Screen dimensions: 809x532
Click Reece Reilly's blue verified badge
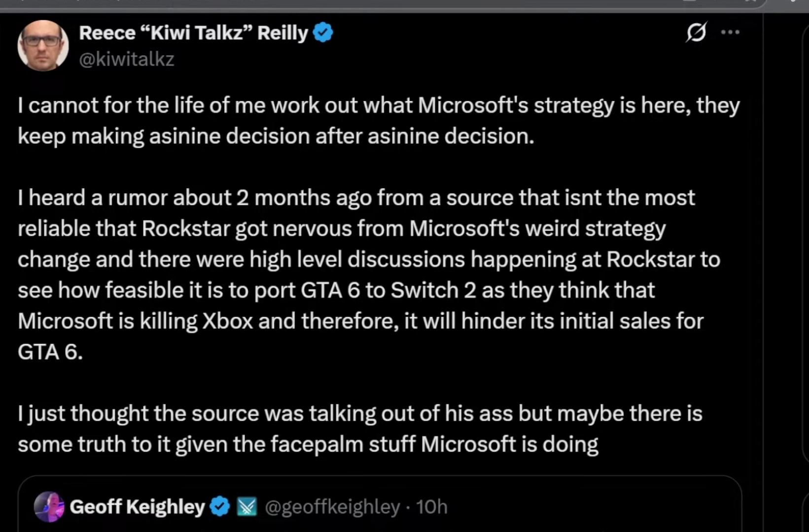(x=323, y=33)
